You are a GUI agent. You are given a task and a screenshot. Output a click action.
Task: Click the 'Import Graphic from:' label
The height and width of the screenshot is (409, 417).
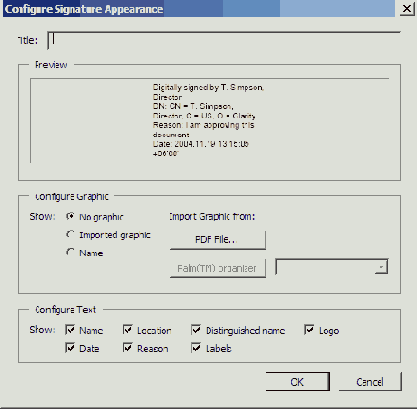click(x=212, y=217)
